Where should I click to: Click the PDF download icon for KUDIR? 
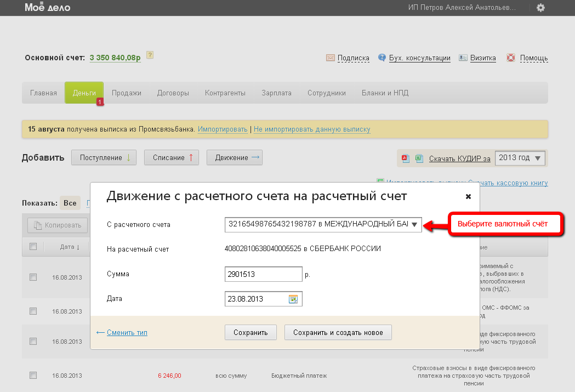406,158
